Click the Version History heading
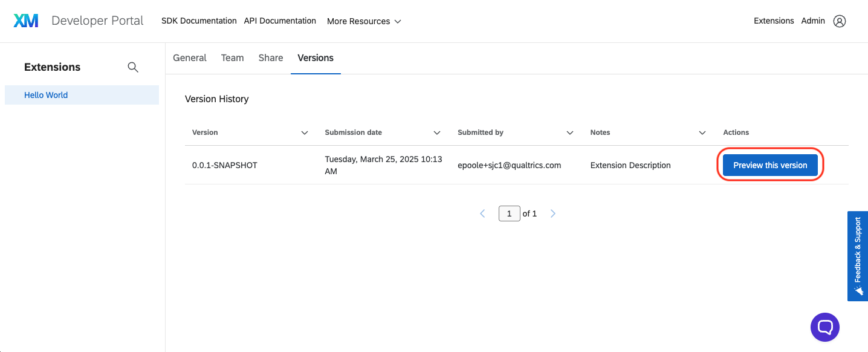868x352 pixels. 217,99
